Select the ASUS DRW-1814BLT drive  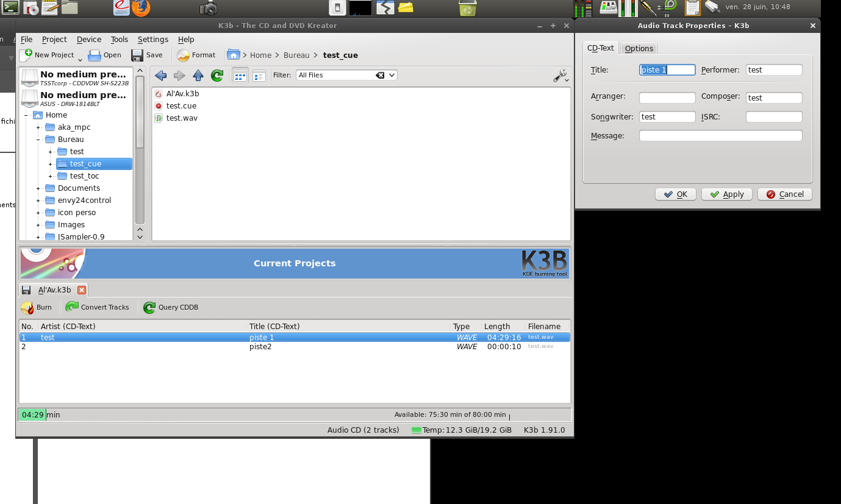76,98
